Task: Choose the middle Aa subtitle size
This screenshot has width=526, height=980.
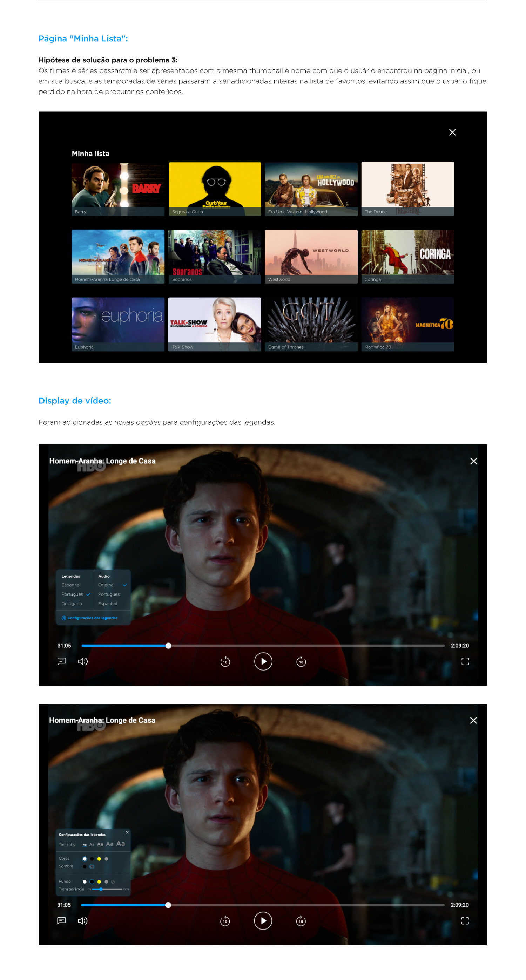Action: coord(101,844)
